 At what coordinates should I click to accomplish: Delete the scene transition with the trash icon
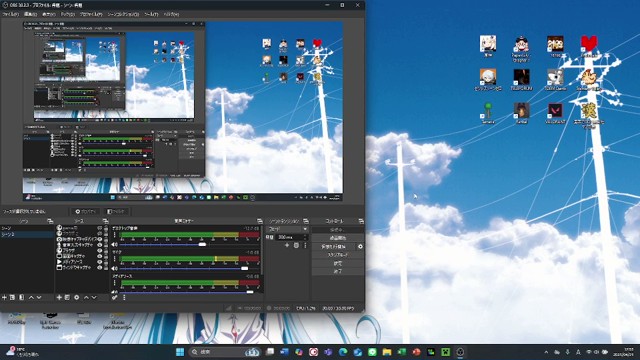click(x=296, y=245)
